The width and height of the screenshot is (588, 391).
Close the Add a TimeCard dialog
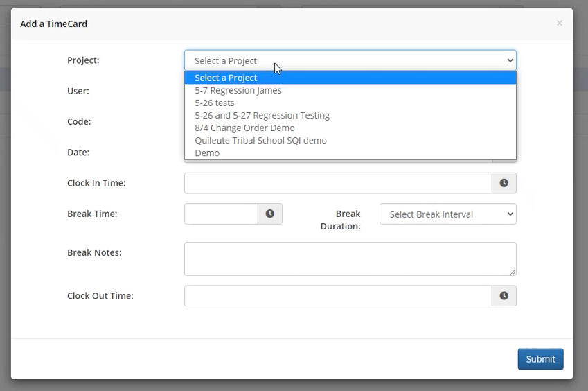[560, 24]
